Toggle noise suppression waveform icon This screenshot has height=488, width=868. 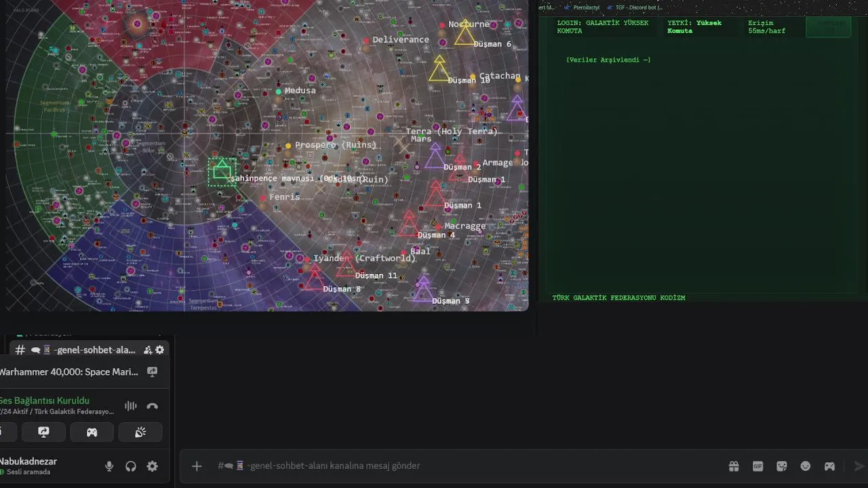coord(131,406)
